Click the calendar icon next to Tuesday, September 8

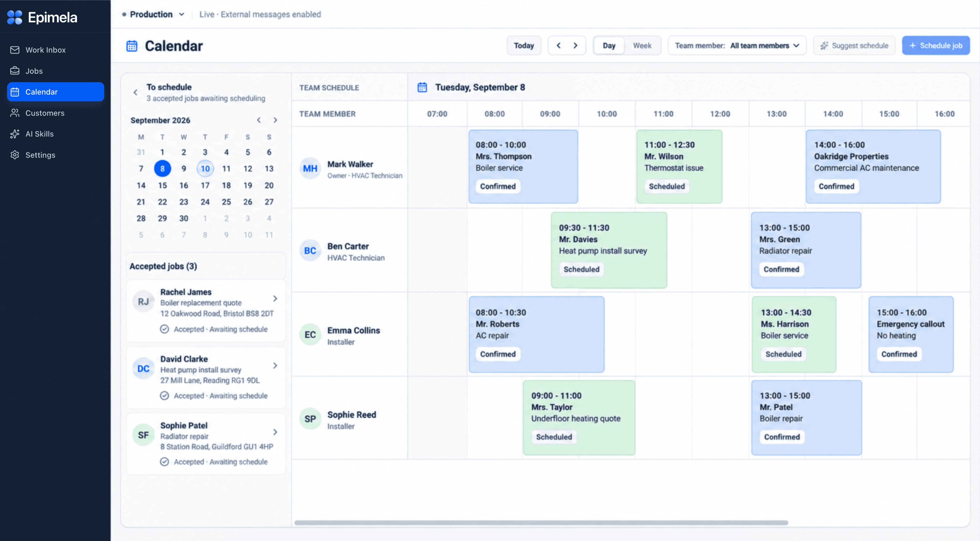(x=422, y=87)
